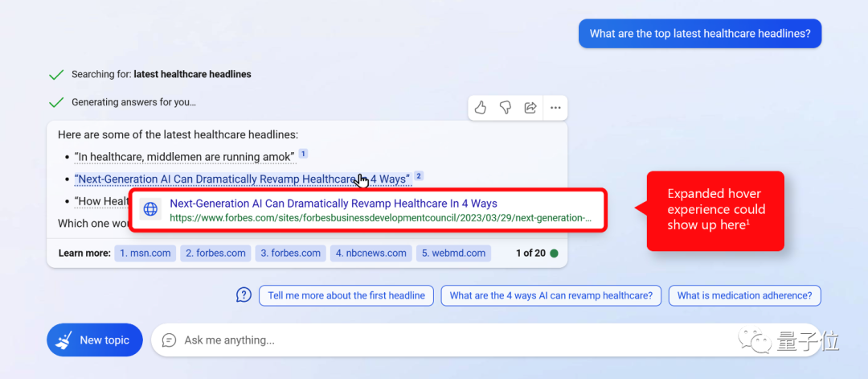Click citation superscript 1
The width and height of the screenshot is (868, 379).
(303, 154)
